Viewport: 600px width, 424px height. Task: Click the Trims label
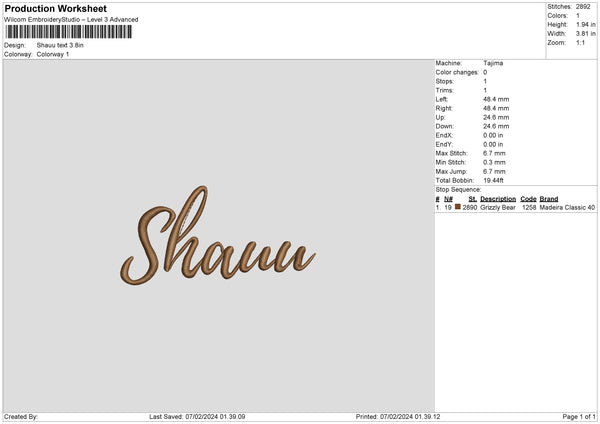444,90
